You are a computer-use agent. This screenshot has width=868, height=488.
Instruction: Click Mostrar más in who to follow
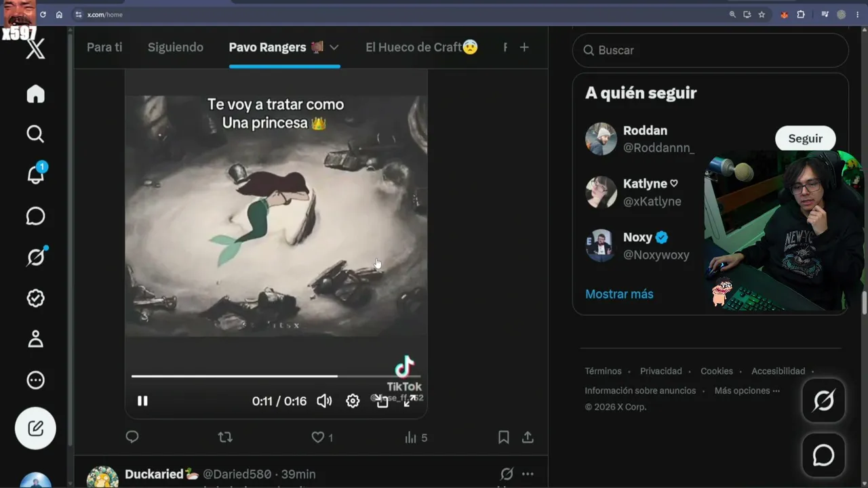(619, 294)
